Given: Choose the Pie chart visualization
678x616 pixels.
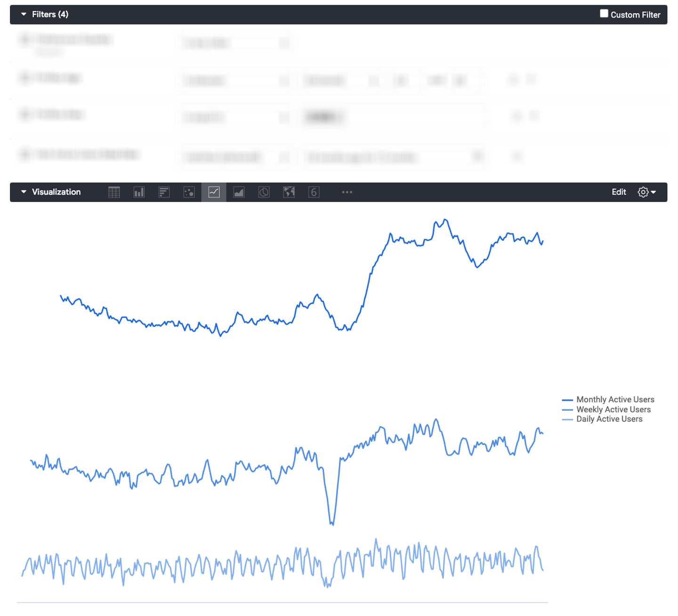Looking at the screenshot, I should 264,192.
